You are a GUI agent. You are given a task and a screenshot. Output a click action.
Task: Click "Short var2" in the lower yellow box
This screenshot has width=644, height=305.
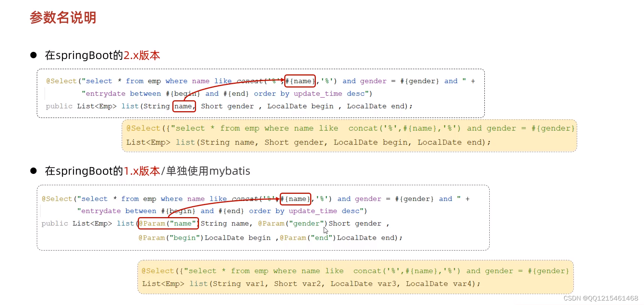point(297,284)
